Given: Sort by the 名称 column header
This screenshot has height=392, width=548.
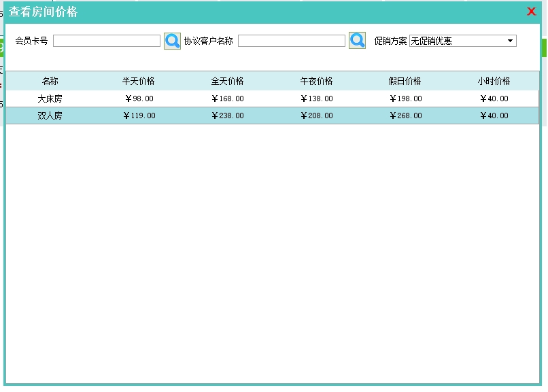Looking at the screenshot, I should point(50,81).
